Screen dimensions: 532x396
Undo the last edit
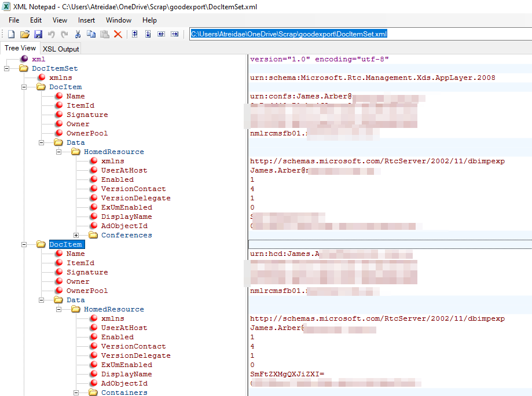pos(52,34)
